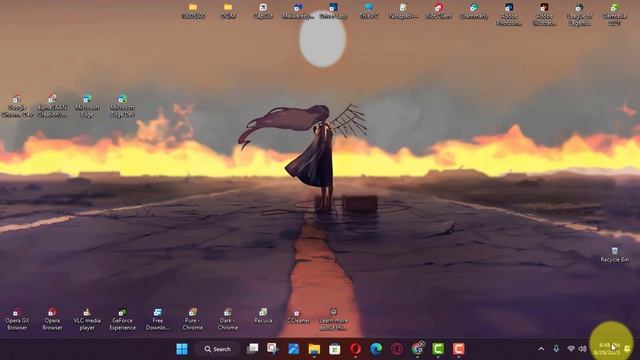Select the Pure - Chrome desktop shortcut
The width and height of the screenshot is (640, 360).
(x=193, y=319)
